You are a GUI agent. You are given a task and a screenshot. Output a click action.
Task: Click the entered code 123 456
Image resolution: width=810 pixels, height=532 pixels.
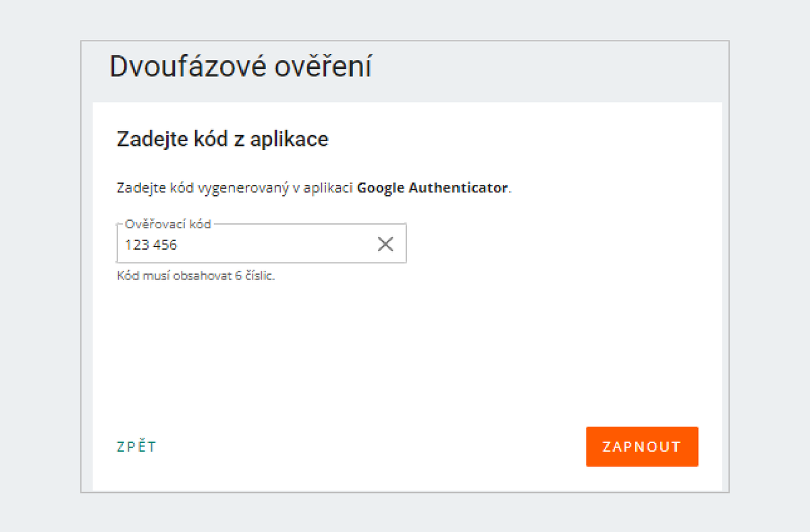pos(151,245)
